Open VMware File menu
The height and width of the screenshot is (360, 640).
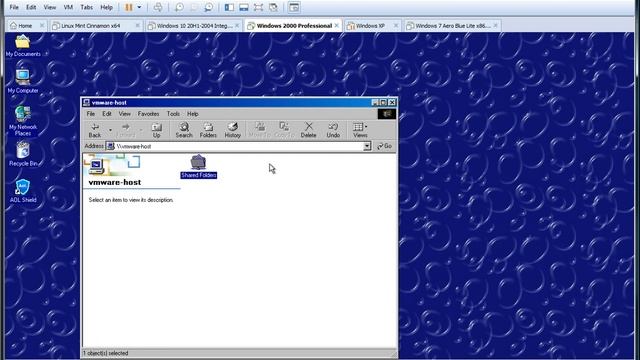pos(14,7)
